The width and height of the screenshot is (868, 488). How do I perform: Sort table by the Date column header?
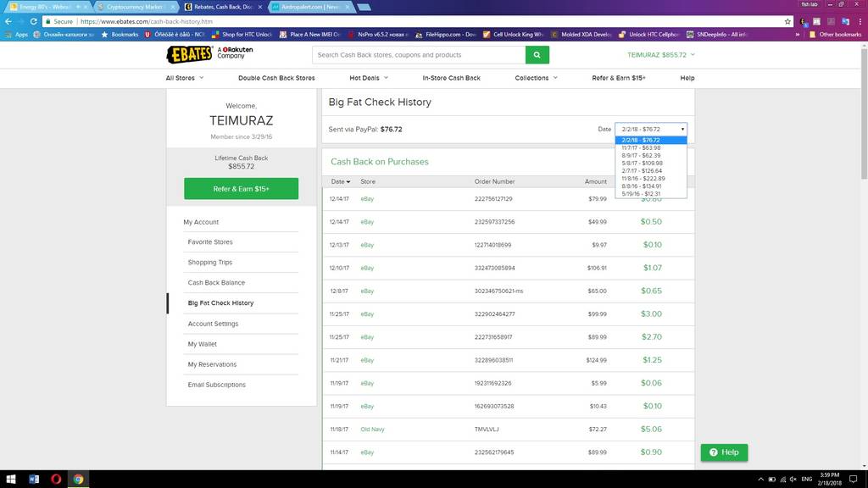[x=340, y=181]
